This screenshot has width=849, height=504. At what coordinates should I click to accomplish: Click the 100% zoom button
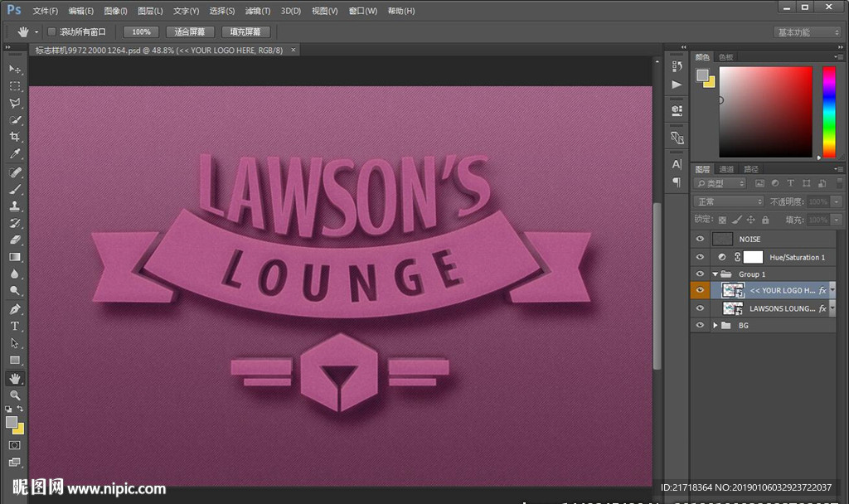pyautogui.click(x=141, y=32)
